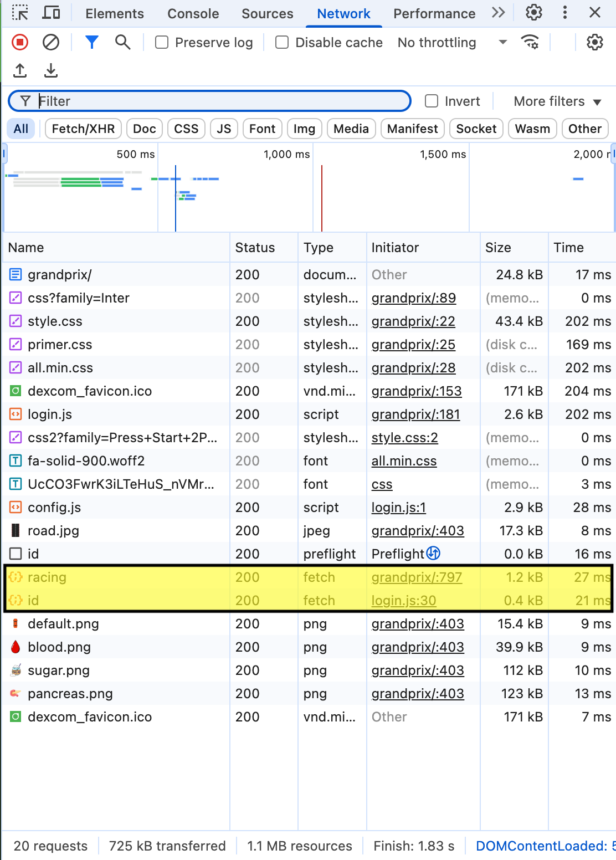Sort by the Time column header

[x=582, y=248]
